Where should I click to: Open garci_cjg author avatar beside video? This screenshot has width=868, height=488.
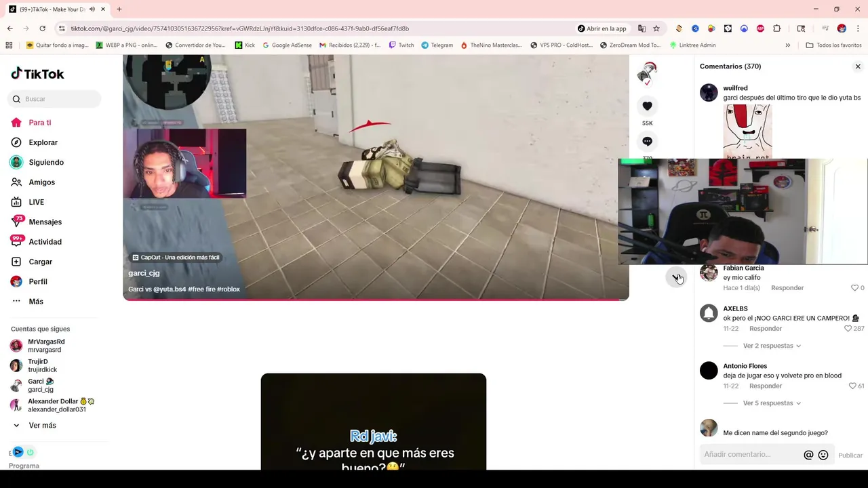647,73
